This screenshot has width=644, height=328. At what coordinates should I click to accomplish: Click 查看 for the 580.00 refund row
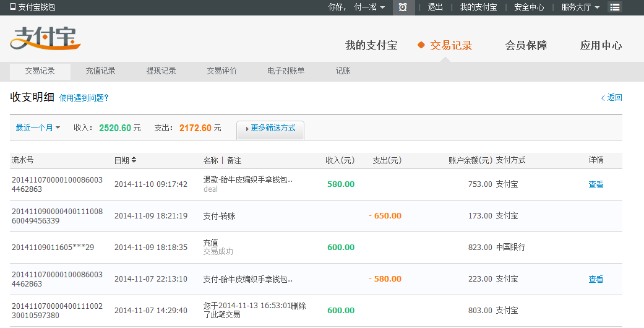pyautogui.click(x=595, y=184)
